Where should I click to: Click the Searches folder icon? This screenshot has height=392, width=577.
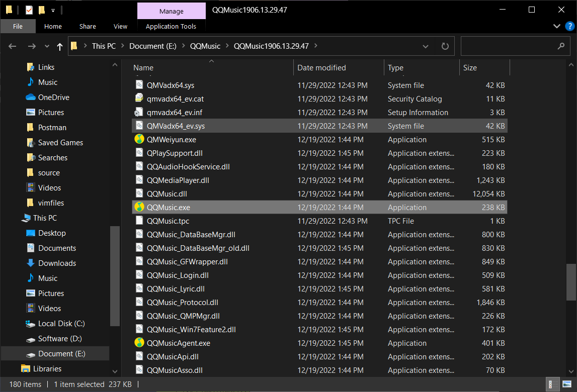coord(31,157)
